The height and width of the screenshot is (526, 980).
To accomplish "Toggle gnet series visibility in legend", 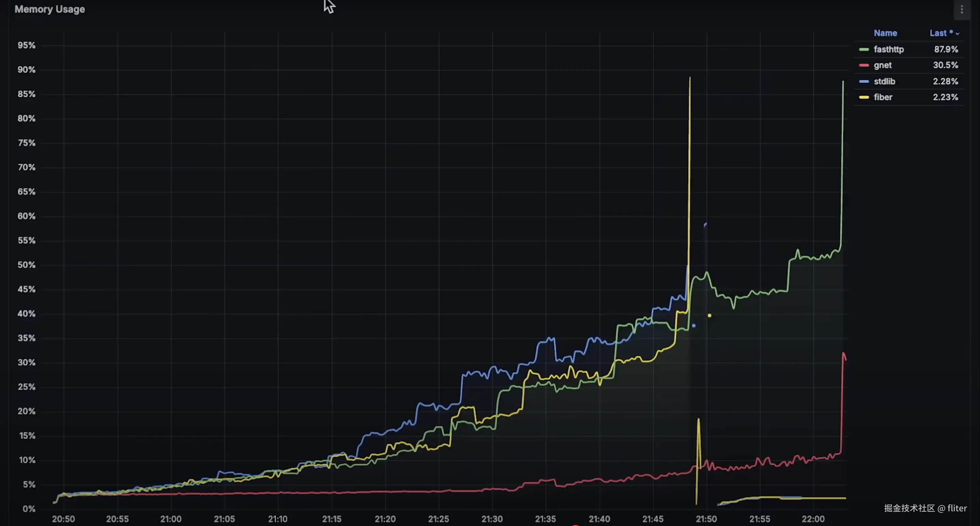I will (x=882, y=65).
